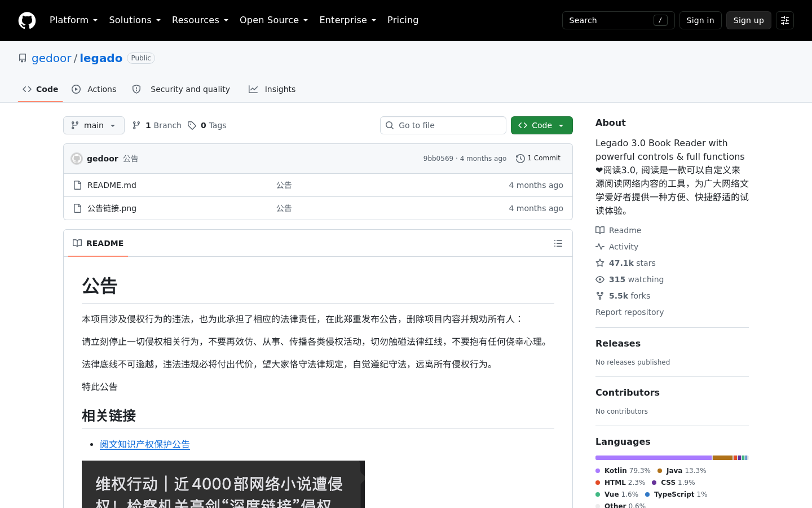Viewport: 812px width, 508px height.
Task: Click the Releases heading link
Action: (x=618, y=343)
